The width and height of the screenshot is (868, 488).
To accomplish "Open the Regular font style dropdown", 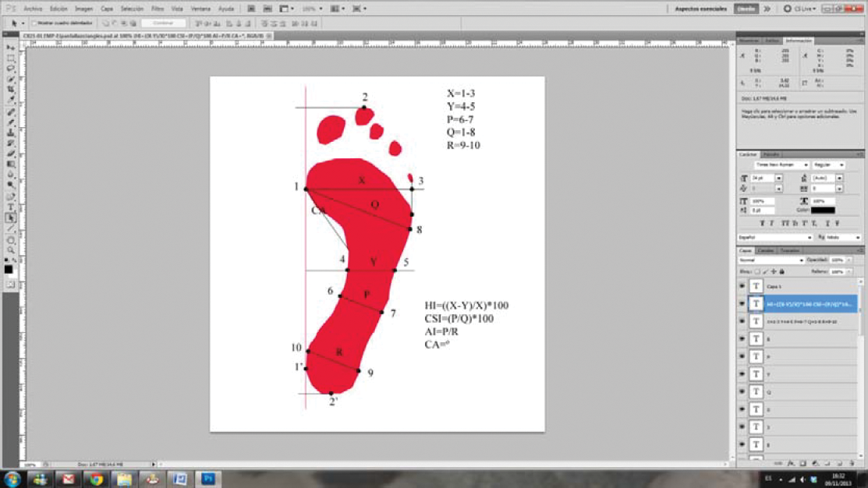I will 828,165.
